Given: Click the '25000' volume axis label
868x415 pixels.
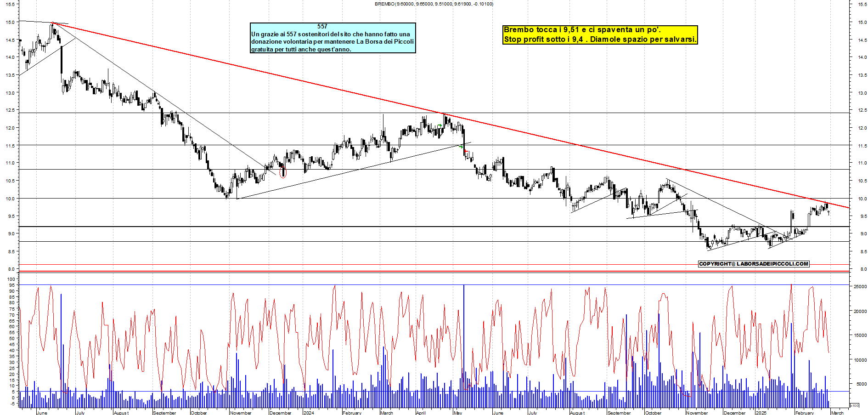Looking at the screenshot, I should (860, 286).
